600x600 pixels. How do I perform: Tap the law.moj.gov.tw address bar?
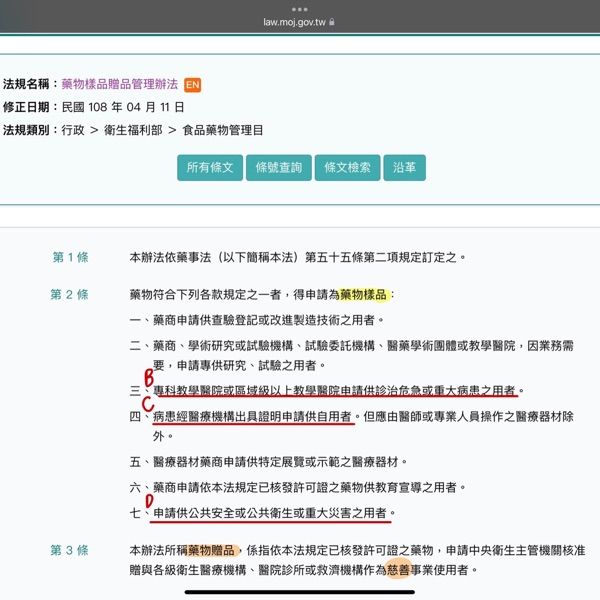(x=298, y=21)
